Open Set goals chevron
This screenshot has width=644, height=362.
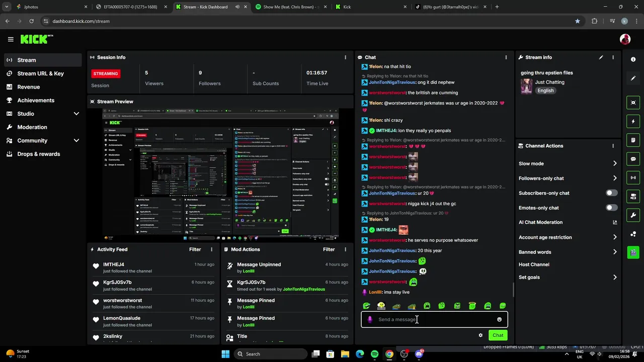pos(615,277)
